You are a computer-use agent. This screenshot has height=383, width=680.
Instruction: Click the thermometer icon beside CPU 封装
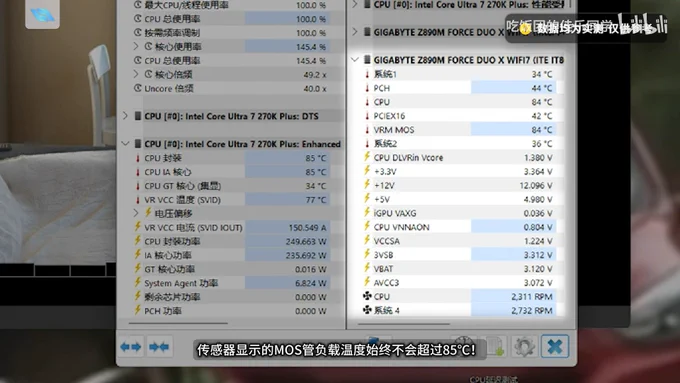click(138, 158)
